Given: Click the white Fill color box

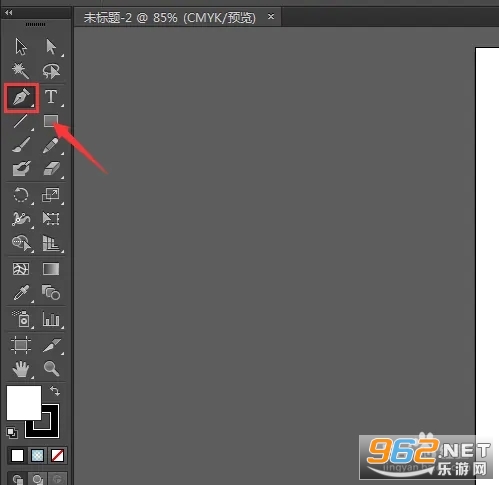Looking at the screenshot, I should tap(24, 403).
